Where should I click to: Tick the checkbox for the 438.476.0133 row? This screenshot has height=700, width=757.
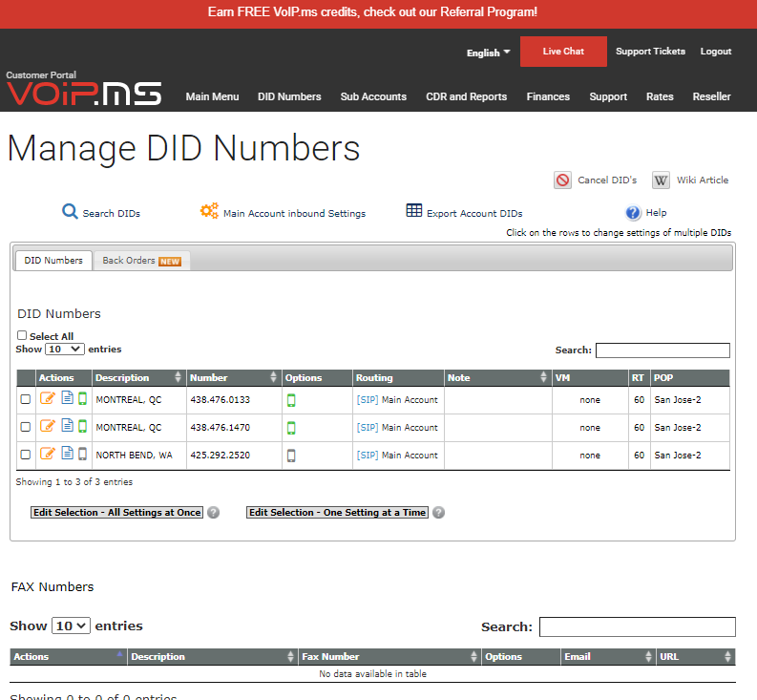(26, 400)
